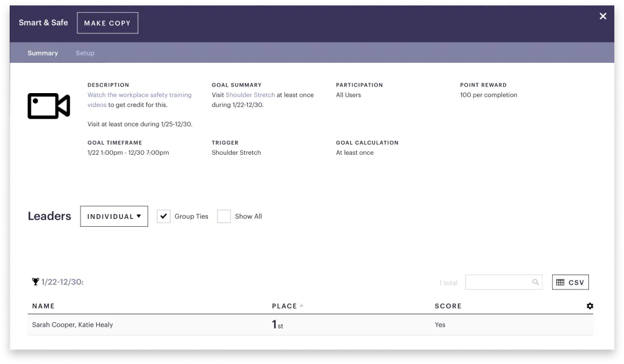This screenshot has height=364, width=624.
Task: Open the workplace safety training videos link
Action: point(139,100)
